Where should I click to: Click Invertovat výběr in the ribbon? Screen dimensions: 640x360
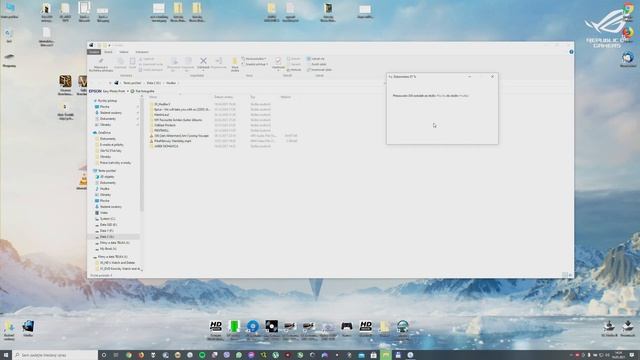[319, 69]
